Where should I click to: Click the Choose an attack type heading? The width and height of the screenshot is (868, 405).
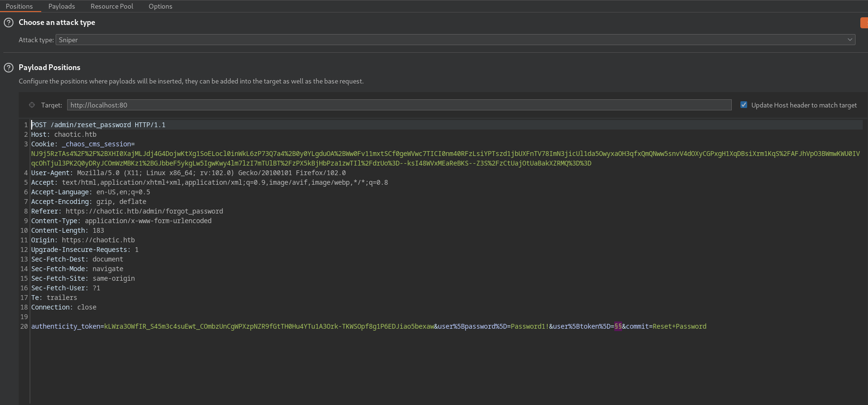pos(57,23)
